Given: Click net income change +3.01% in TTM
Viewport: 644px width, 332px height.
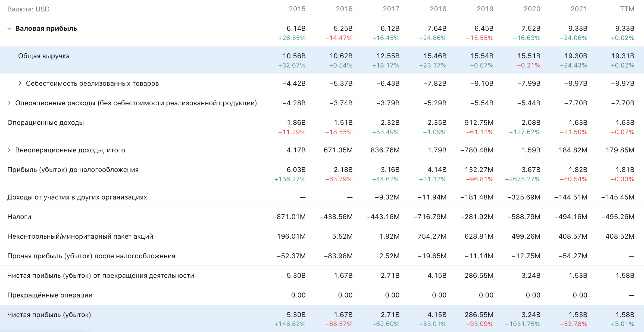Looking at the screenshot, I should click(x=623, y=324).
